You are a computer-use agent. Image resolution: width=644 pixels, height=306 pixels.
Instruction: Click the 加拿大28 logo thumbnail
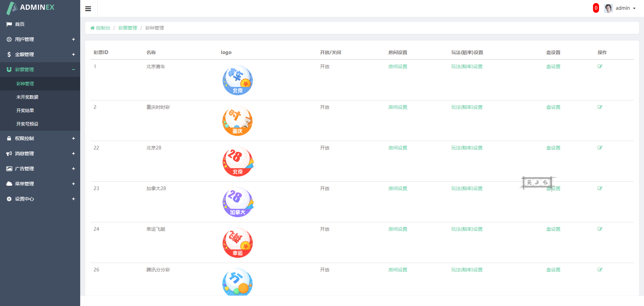point(238,202)
